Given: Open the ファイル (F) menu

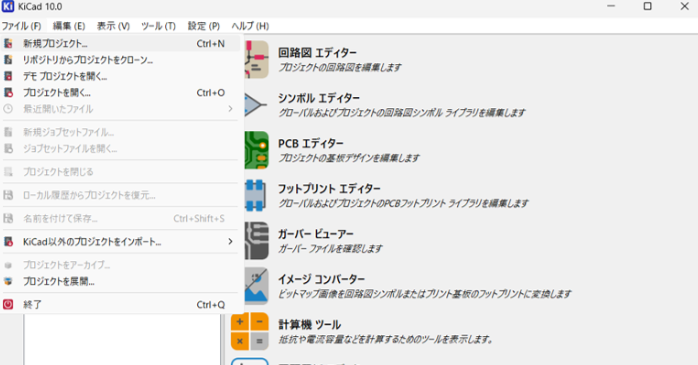Looking at the screenshot, I should point(21,26).
